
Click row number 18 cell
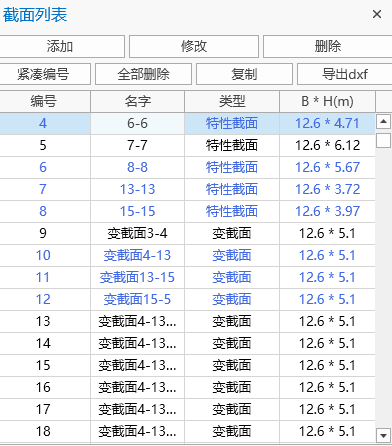[x=45, y=431]
